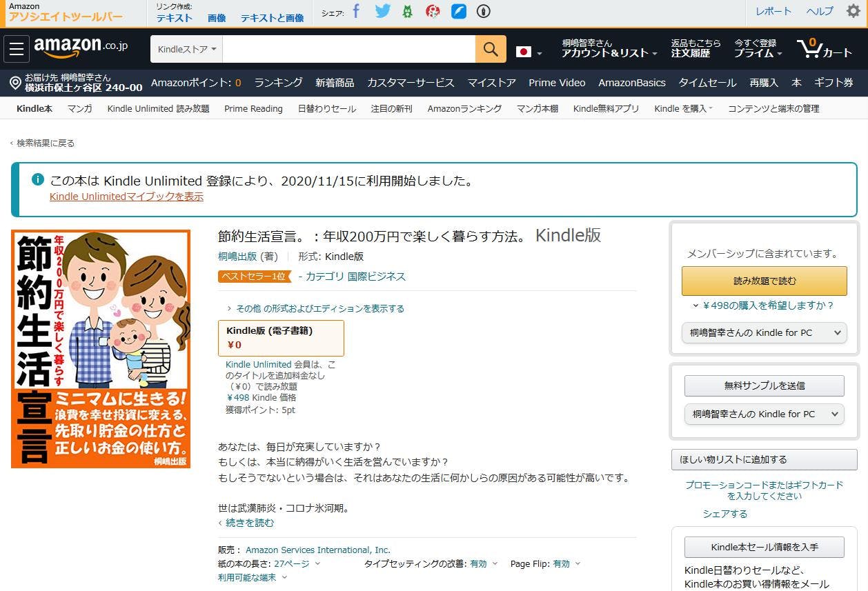Viewport: 868px width, 591px height.
Task: Click into the Amazon search input field
Action: click(348, 49)
